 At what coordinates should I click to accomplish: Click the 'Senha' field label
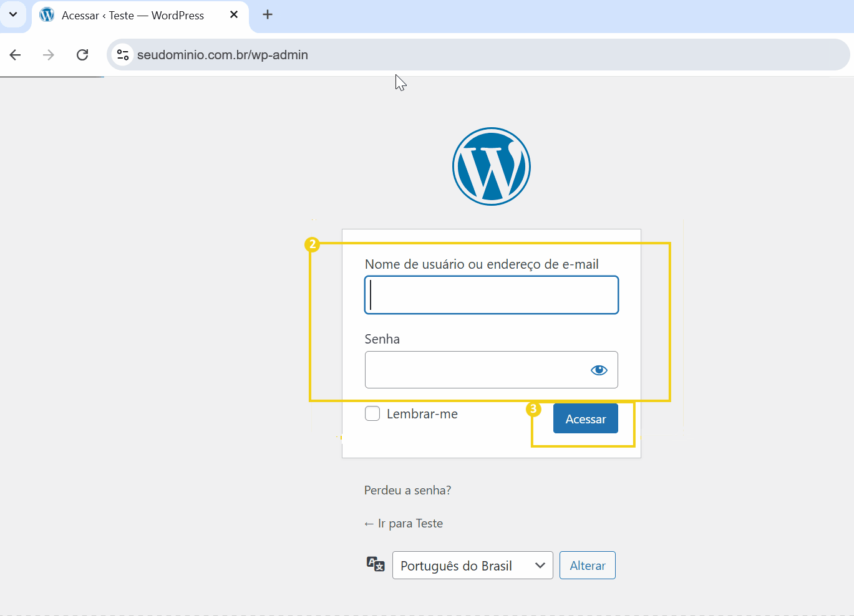382,339
